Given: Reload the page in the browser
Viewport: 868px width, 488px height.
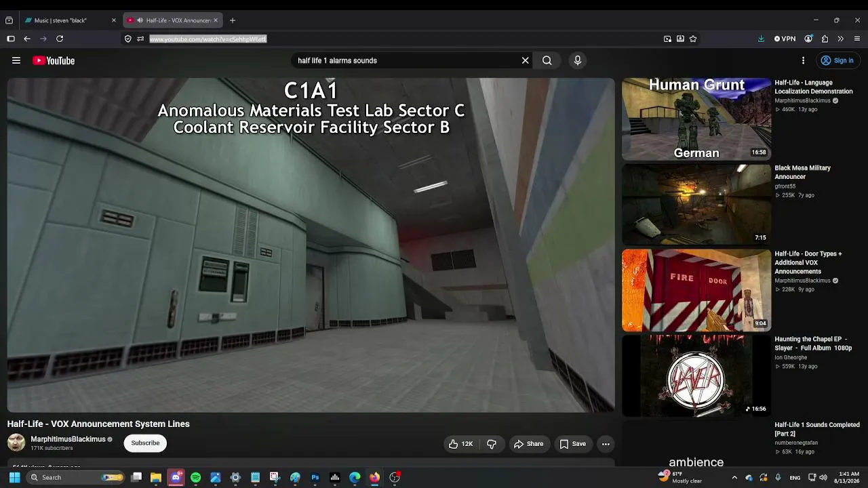Looking at the screenshot, I should (60, 39).
